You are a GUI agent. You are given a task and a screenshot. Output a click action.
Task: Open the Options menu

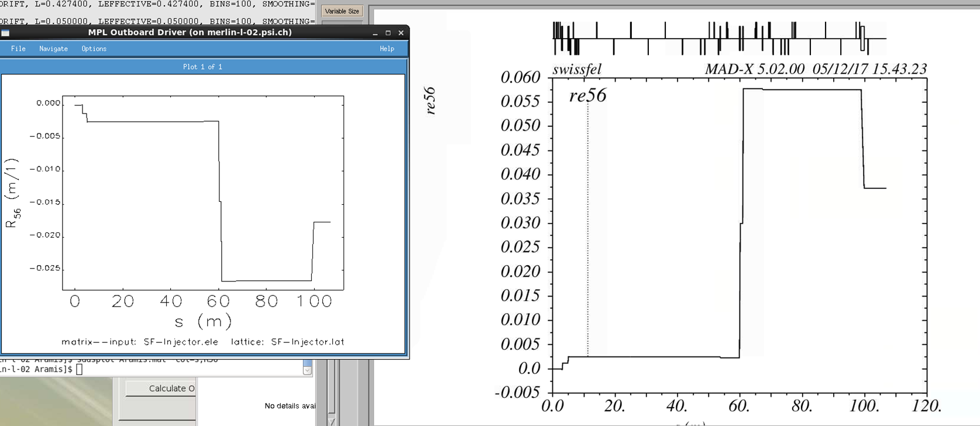[94, 49]
